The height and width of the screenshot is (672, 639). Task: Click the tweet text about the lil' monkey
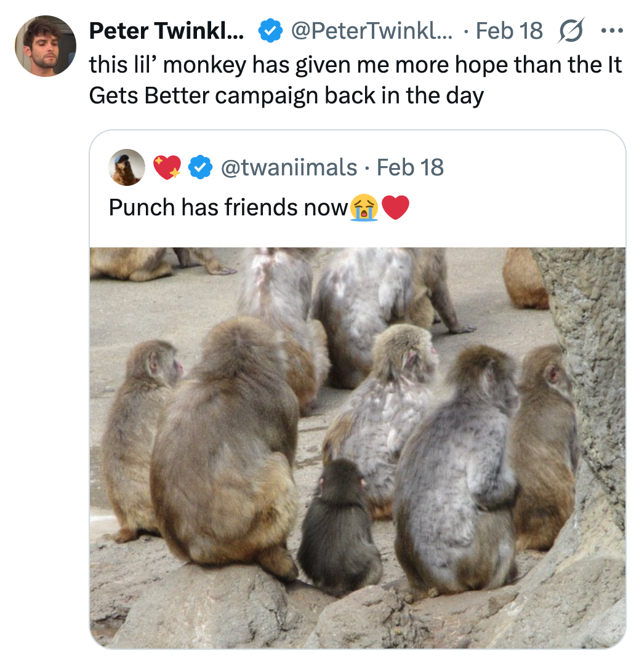(x=355, y=64)
